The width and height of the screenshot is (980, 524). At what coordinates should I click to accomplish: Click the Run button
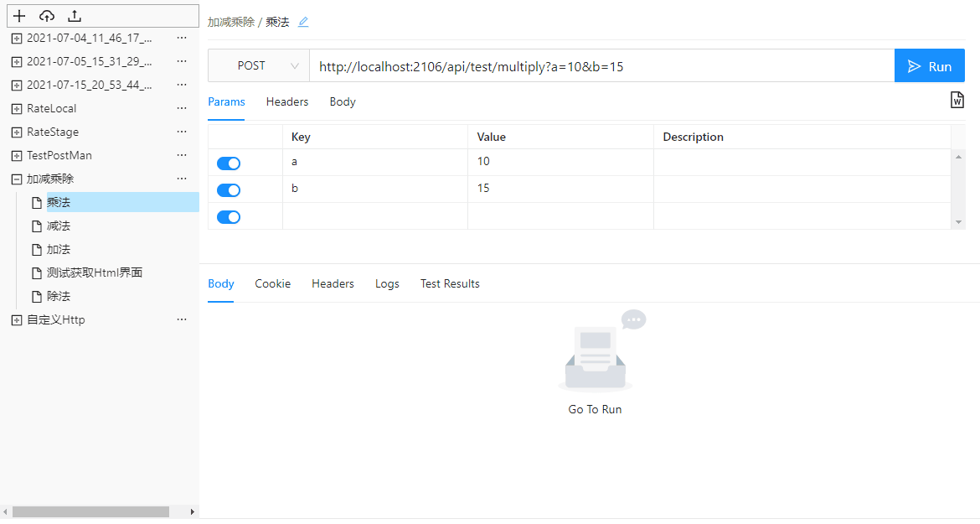tap(930, 65)
